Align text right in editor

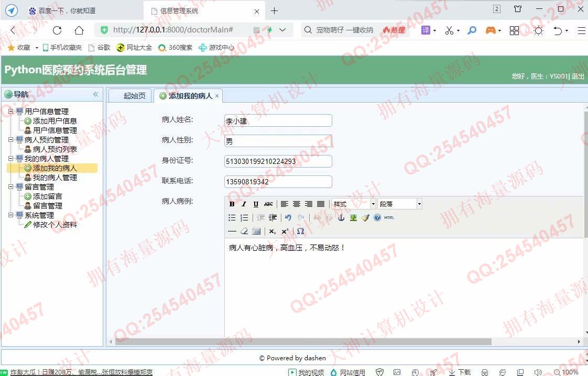[x=309, y=204]
